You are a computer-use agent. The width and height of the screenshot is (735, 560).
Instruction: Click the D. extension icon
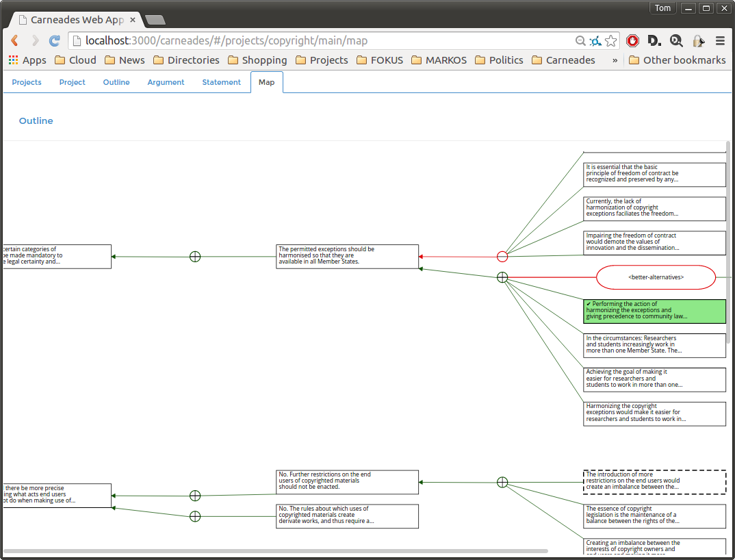click(654, 41)
